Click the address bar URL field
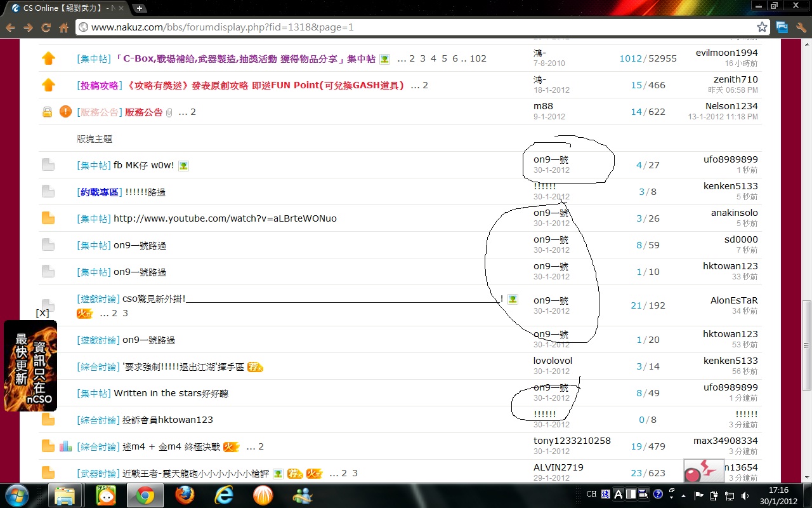 pyautogui.click(x=412, y=27)
